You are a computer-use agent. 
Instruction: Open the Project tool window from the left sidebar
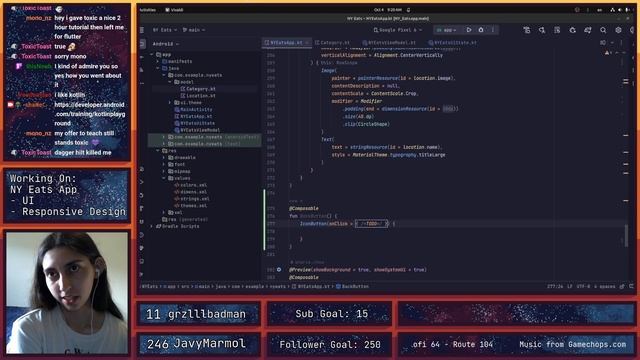coord(142,44)
